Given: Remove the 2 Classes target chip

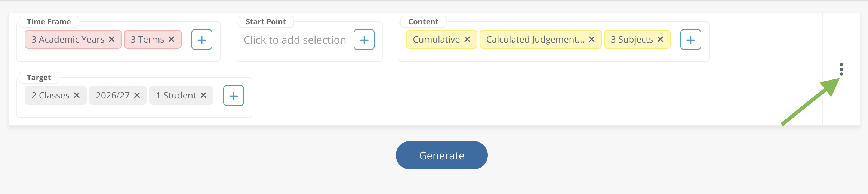Looking at the screenshot, I should 77,95.
